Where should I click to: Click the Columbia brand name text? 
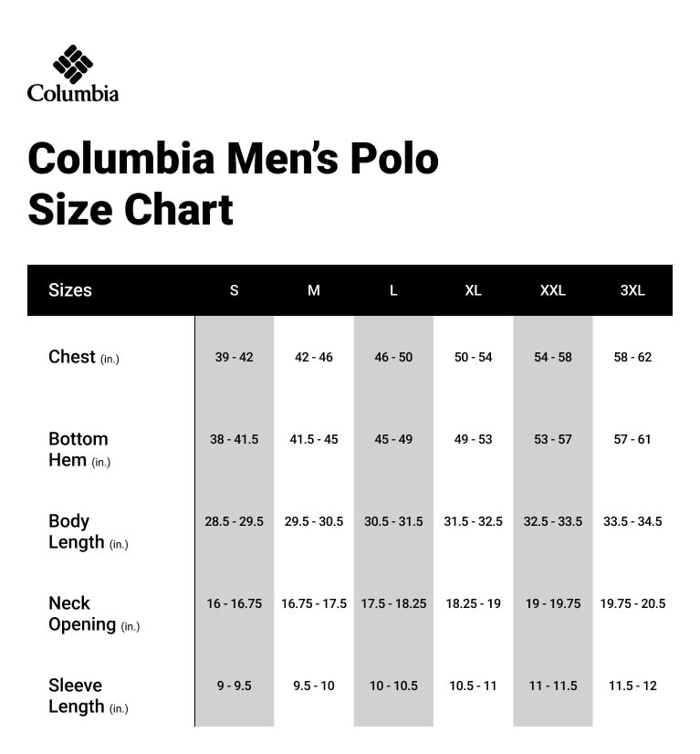(x=73, y=93)
